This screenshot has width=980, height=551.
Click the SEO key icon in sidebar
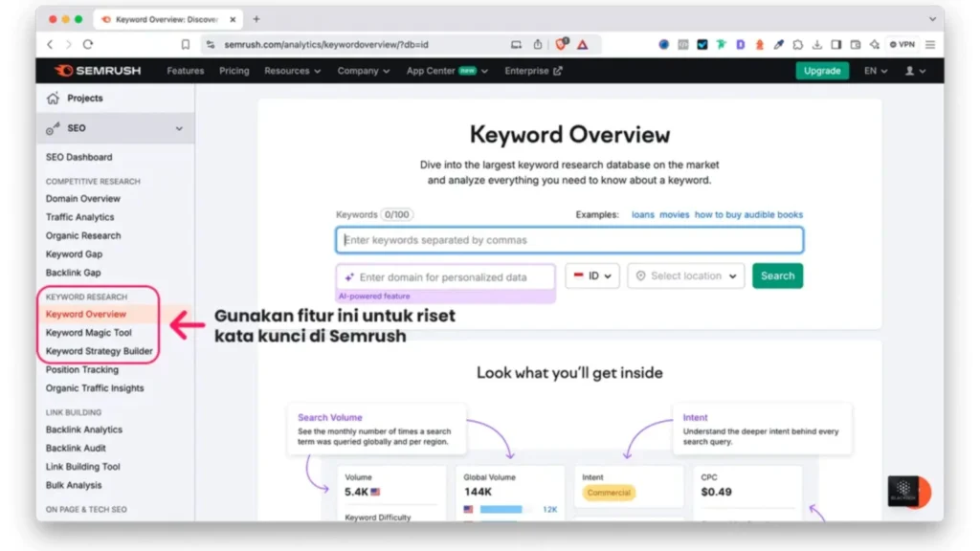point(54,128)
